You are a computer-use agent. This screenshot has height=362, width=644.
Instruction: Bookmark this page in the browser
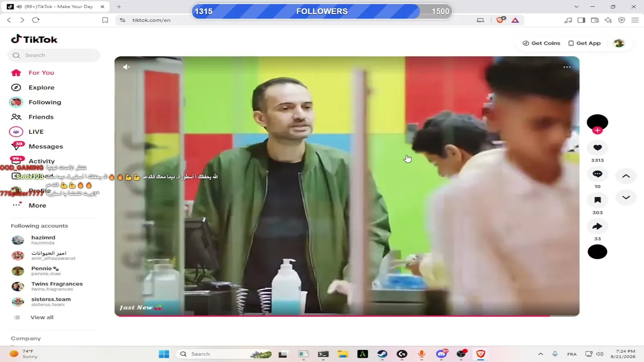pos(105,20)
